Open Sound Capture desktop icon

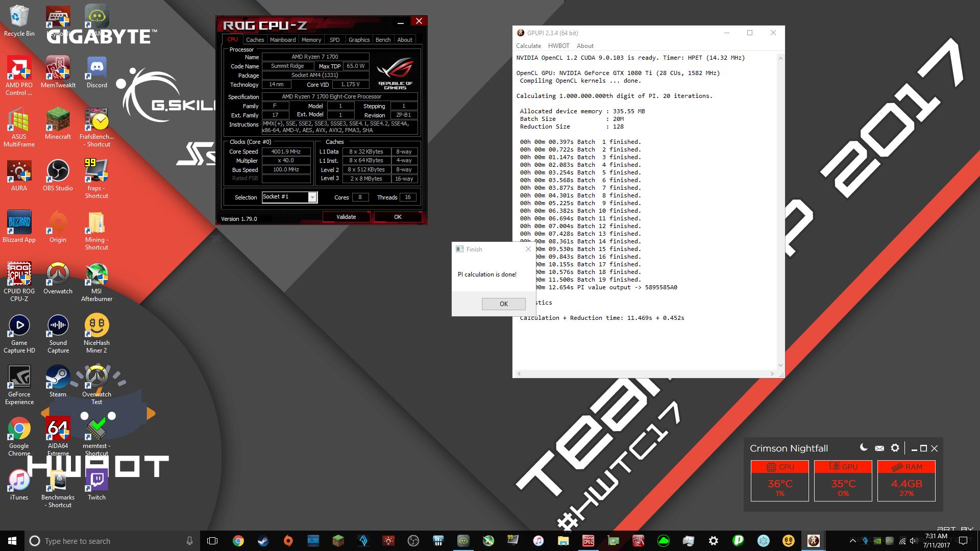[x=58, y=334]
